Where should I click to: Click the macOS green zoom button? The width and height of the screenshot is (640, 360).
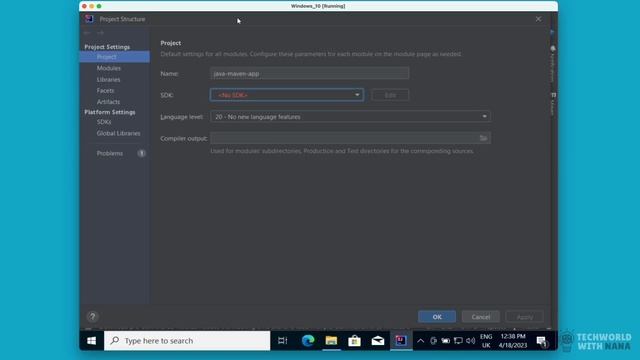pos(99,6)
